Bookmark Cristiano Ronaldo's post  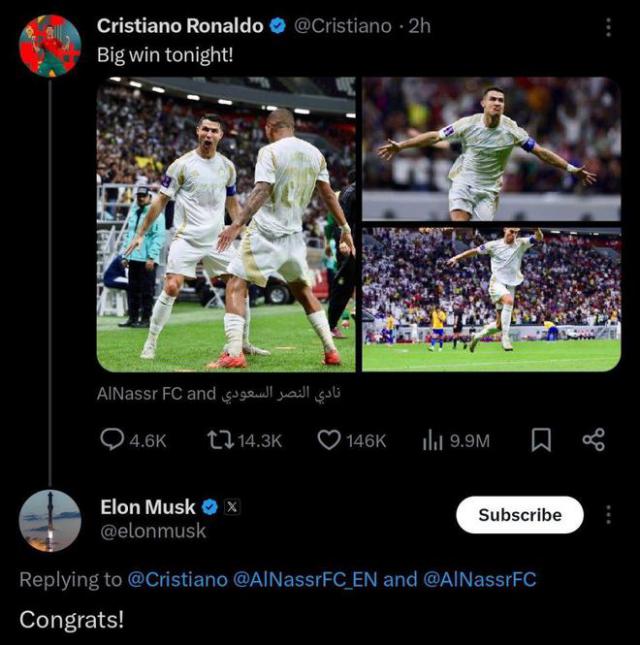point(541,439)
